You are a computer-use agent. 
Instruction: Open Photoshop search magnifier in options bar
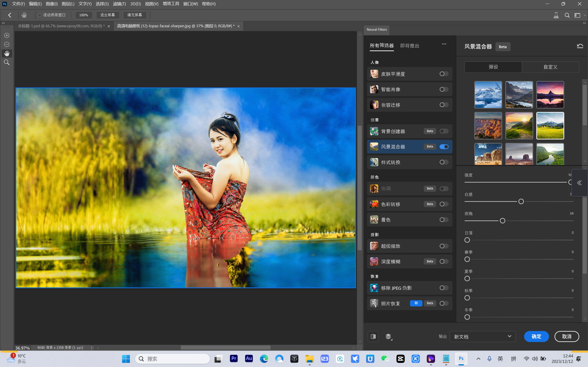point(567,15)
